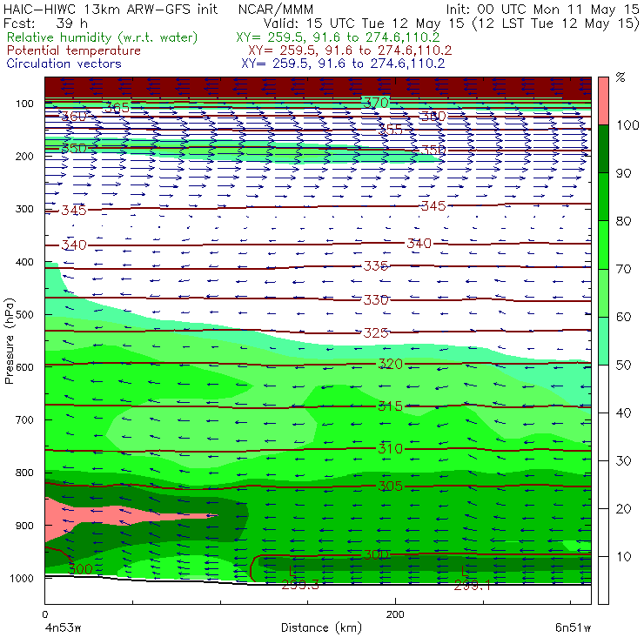Viewport: 644px width, 644px height.
Task: Click the 365 potential temperature contour label
Action: (117, 108)
